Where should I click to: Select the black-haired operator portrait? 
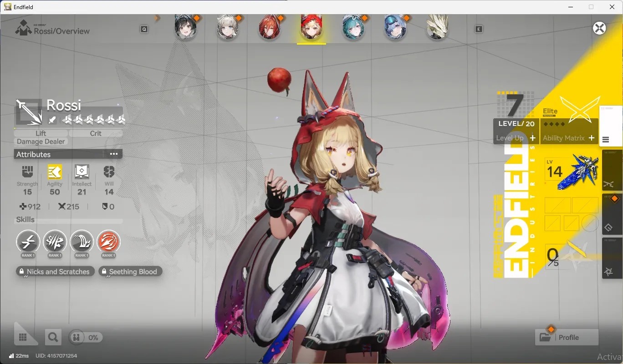pos(186,28)
